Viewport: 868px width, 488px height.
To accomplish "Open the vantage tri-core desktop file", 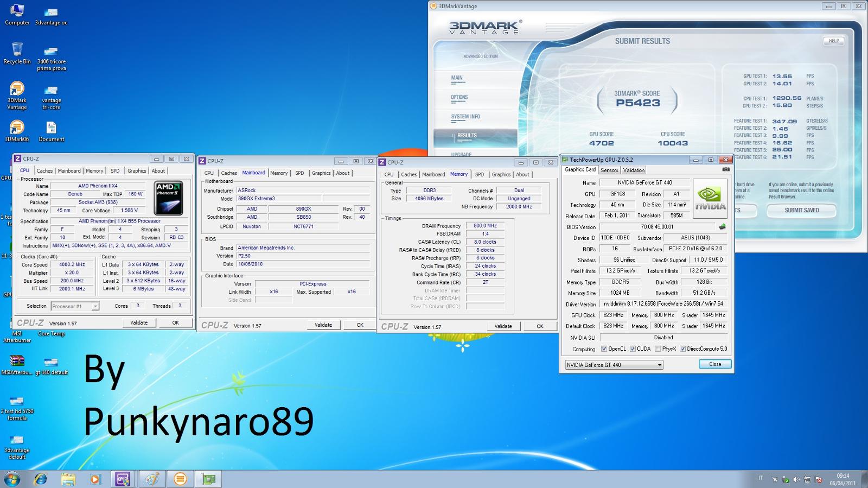I will [51, 98].
